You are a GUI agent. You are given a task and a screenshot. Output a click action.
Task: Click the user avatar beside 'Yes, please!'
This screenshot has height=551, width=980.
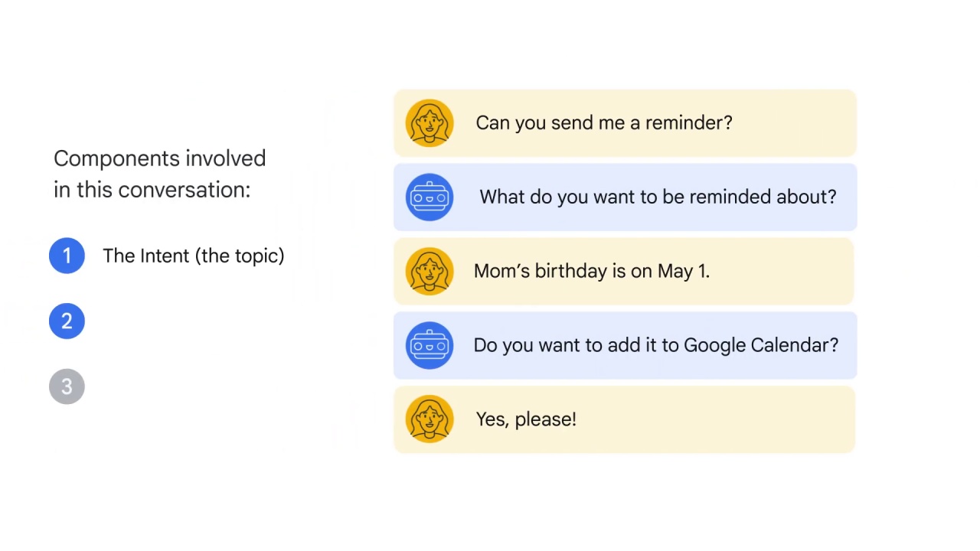430,419
